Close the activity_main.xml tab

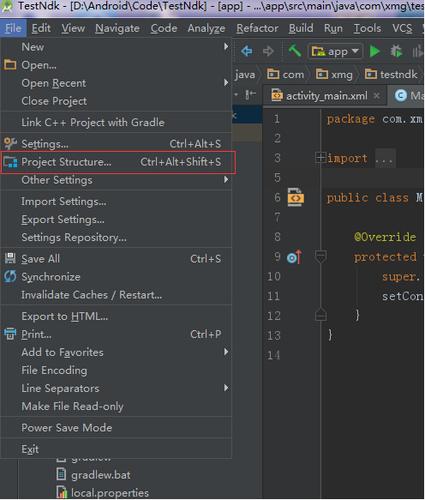[x=377, y=96]
